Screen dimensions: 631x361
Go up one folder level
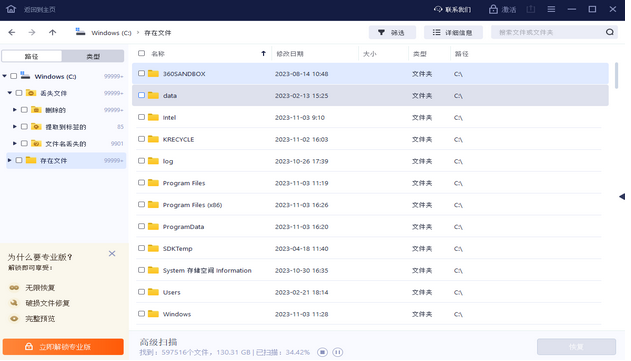(52, 33)
